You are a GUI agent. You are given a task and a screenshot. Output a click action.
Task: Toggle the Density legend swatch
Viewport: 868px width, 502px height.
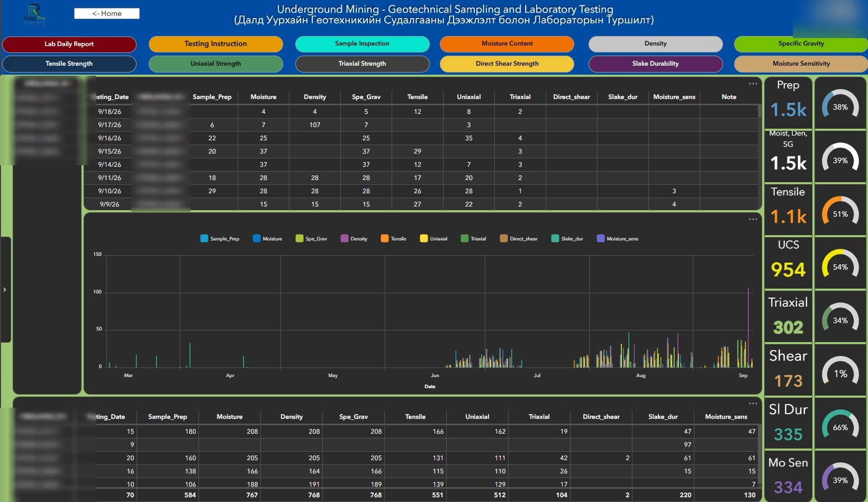(345, 238)
